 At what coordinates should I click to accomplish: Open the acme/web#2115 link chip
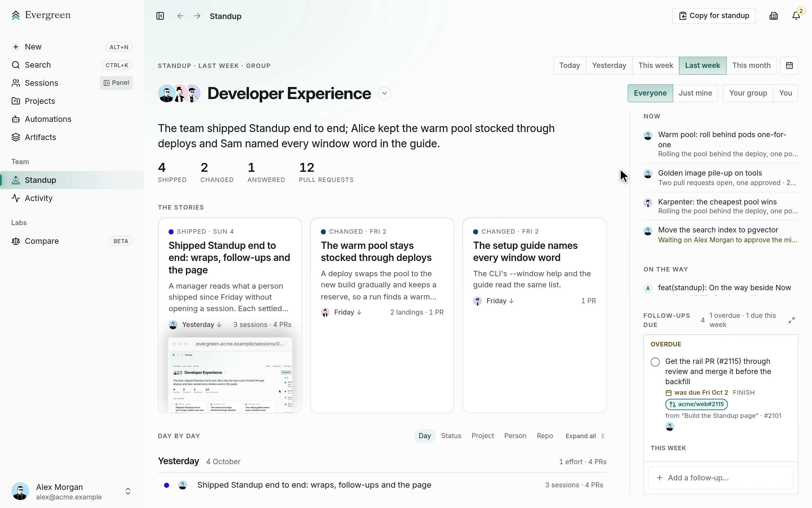696,404
